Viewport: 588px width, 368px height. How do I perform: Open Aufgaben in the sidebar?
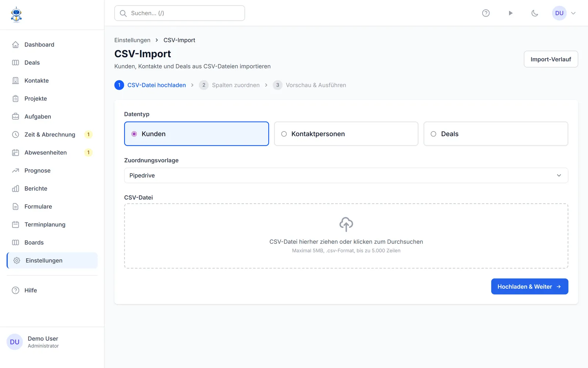(52, 117)
